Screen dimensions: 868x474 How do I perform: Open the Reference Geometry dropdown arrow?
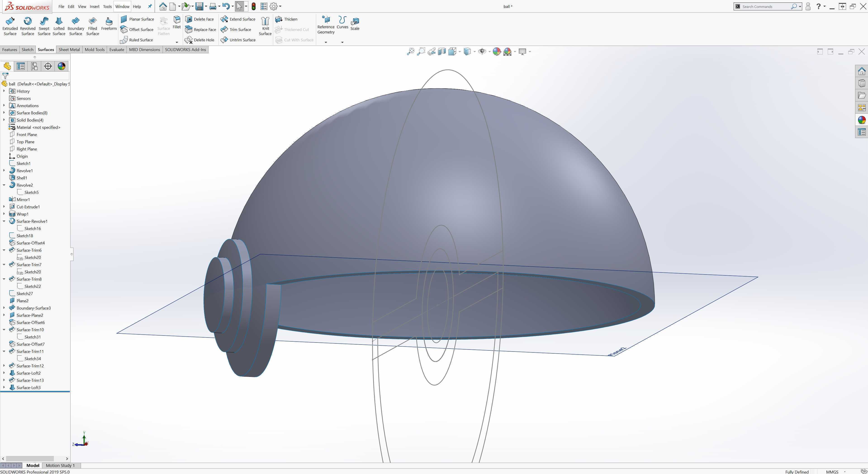click(326, 42)
